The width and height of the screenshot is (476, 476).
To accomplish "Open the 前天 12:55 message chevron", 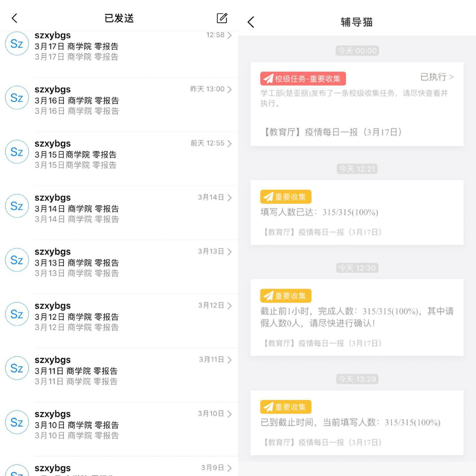I will pos(230,144).
